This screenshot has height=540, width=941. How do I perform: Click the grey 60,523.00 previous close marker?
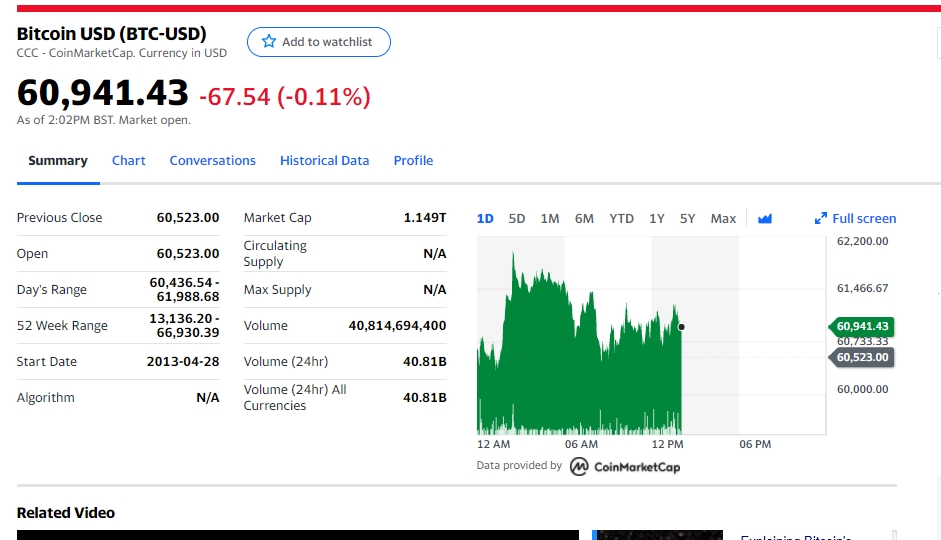(862, 358)
